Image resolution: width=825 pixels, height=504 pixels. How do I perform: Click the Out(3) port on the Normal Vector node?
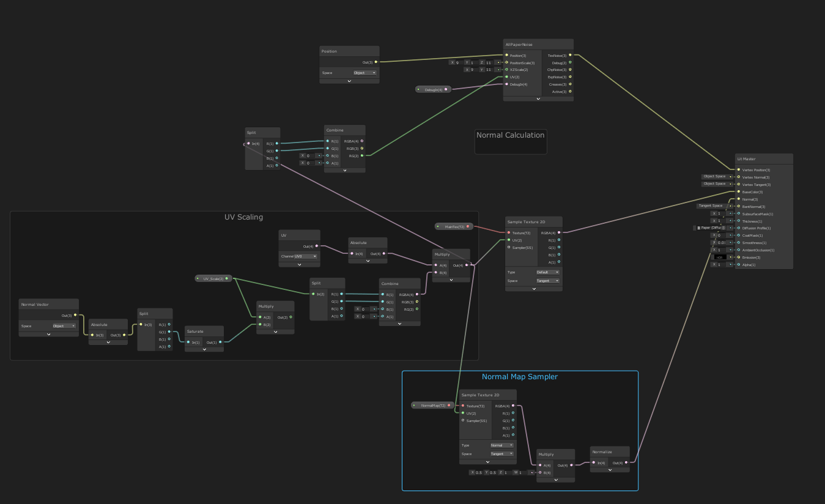[75, 315]
